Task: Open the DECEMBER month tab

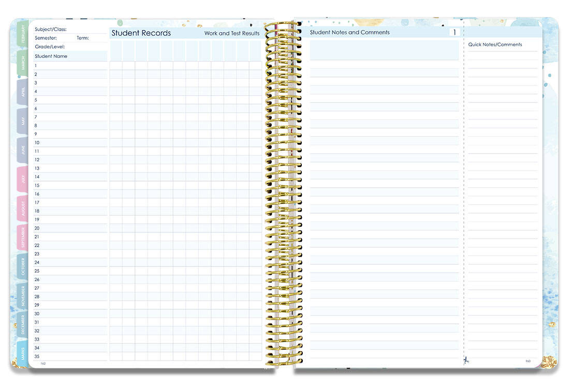Action: pos(22,325)
